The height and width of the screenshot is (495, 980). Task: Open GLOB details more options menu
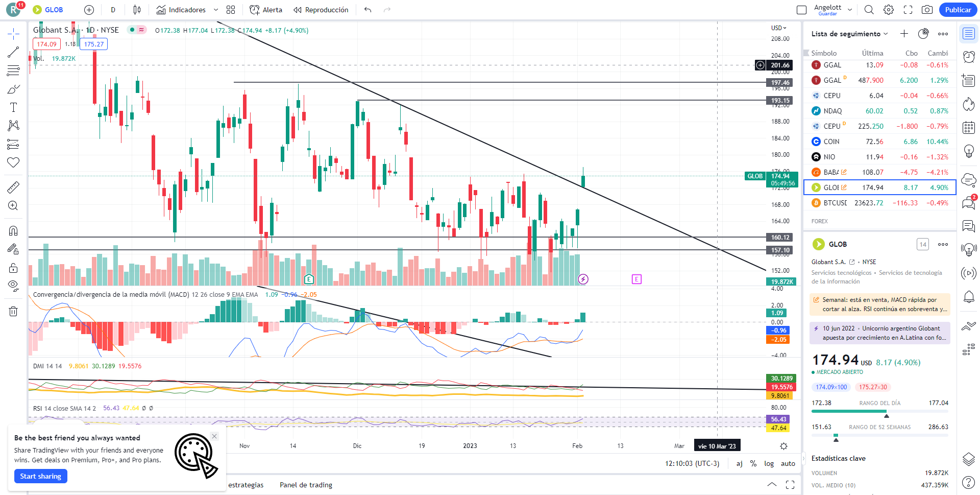[943, 244]
